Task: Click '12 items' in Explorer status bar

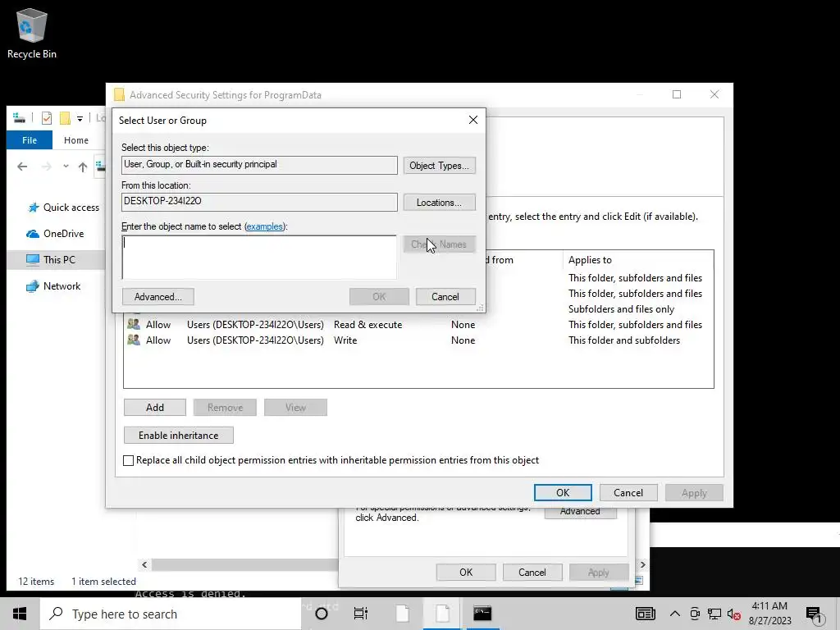Action: click(36, 582)
